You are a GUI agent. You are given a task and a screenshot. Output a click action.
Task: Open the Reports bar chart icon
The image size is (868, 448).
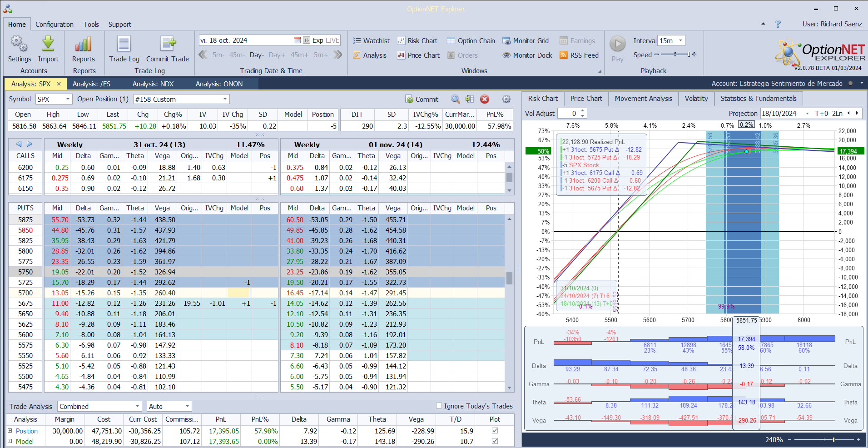pos(84,44)
